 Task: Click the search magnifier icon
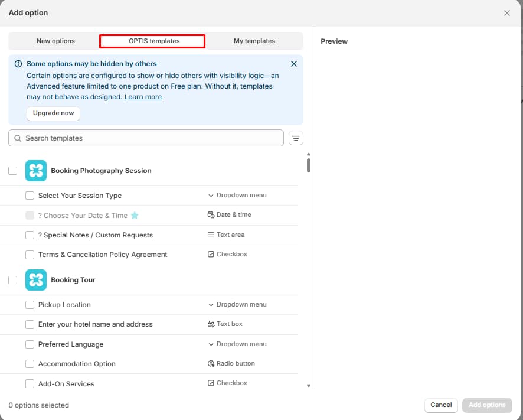pyautogui.click(x=18, y=138)
